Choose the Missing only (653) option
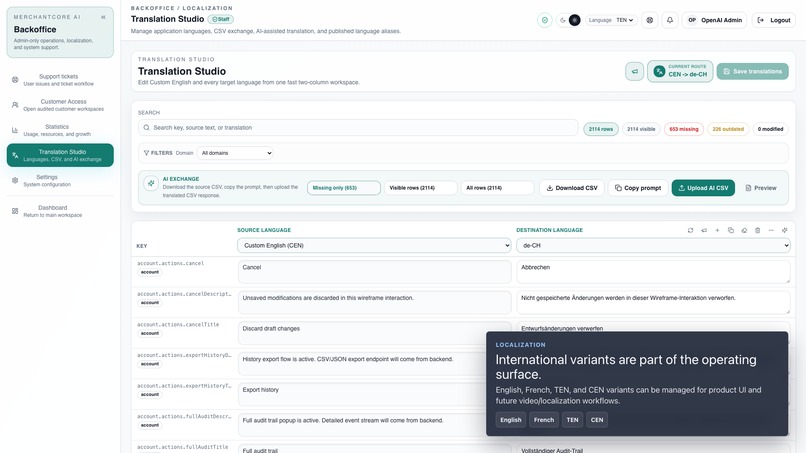 pyautogui.click(x=344, y=188)
